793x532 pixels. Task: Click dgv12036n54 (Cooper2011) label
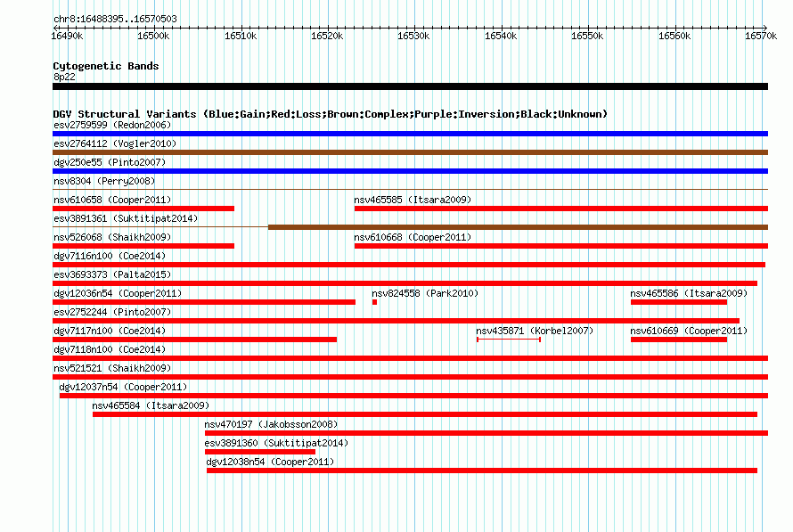118,293
